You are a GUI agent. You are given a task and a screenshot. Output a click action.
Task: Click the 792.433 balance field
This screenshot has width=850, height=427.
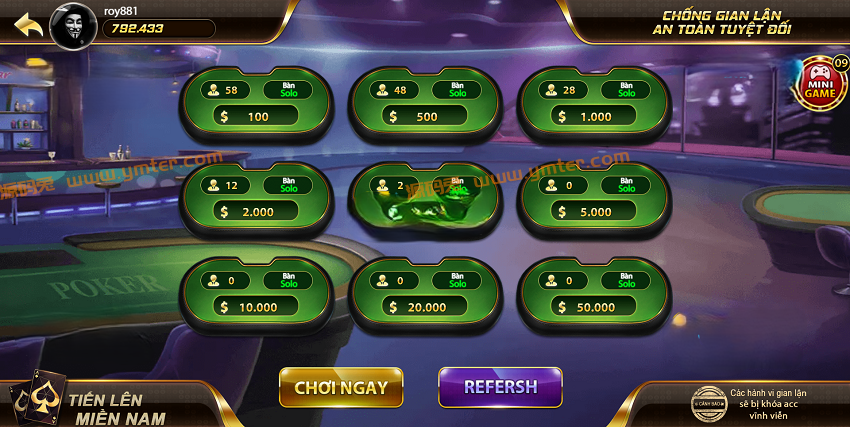pyautogui.click(x=159, y=29)
